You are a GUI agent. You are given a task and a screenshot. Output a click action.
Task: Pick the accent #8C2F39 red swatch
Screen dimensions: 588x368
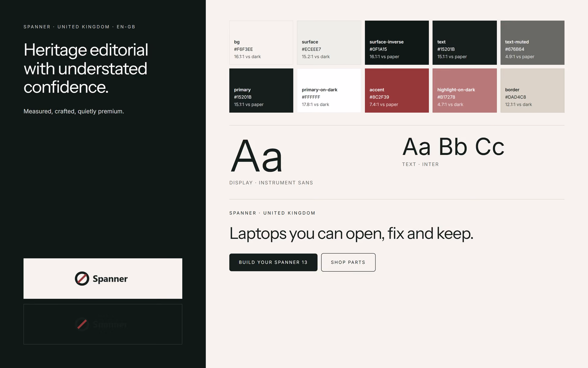(x=397, y=90)
